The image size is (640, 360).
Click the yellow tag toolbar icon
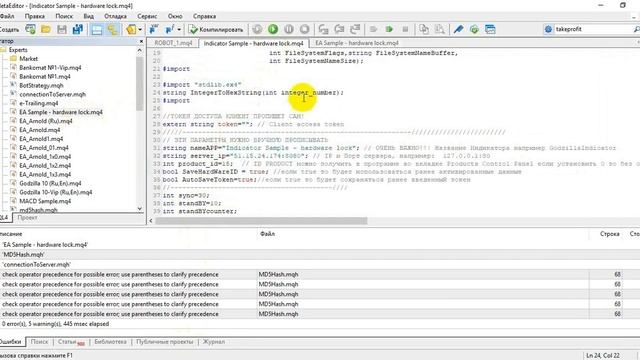(x=131, y=29)
